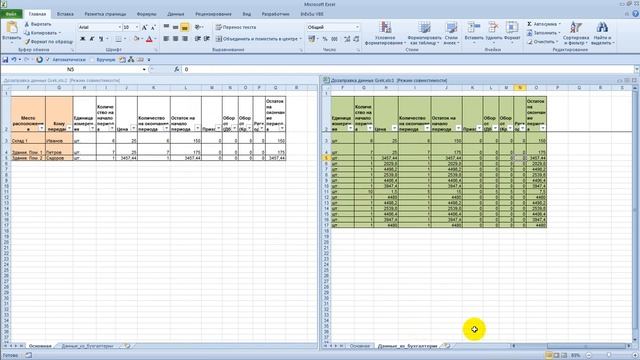This screenshot has width=640, height=360.
Task: Switch to Page Layout view in status bar
Action: [x=557, y=356]
